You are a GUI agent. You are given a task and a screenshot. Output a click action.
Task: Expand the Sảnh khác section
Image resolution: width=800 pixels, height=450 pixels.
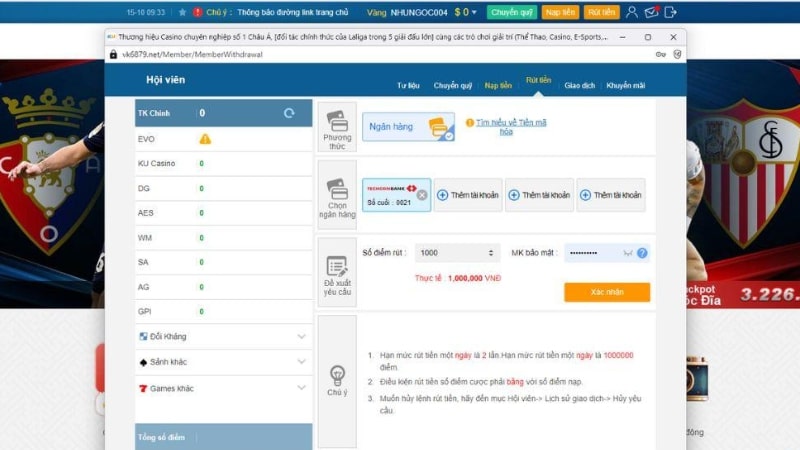[302, 362]
